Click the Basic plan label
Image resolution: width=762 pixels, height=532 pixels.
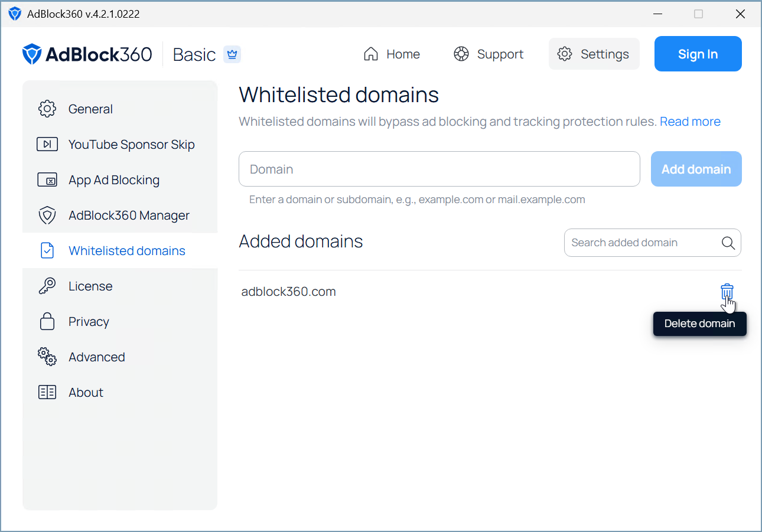(x=194, y=54)
